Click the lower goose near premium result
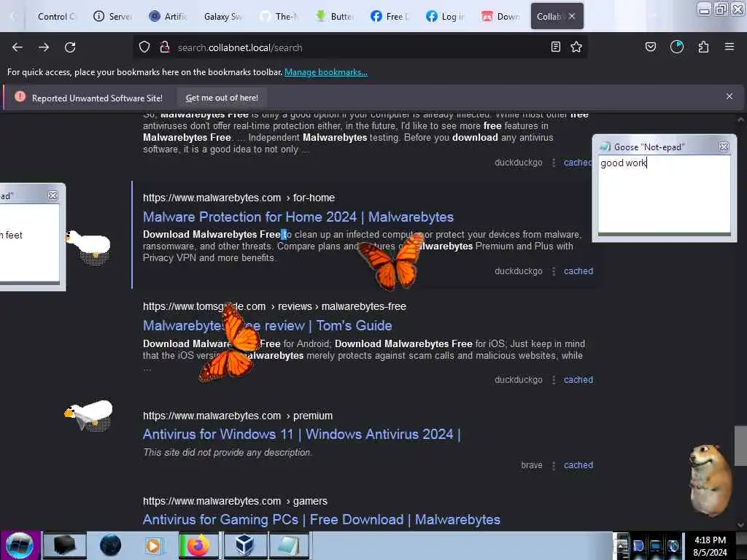 [x=90, y=415]
